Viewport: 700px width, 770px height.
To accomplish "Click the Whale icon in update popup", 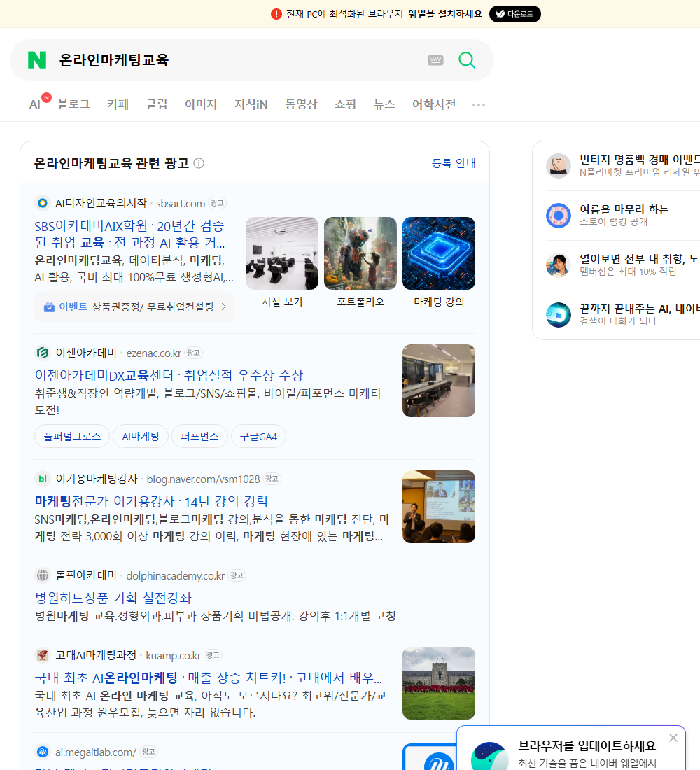I will [489, 757].
